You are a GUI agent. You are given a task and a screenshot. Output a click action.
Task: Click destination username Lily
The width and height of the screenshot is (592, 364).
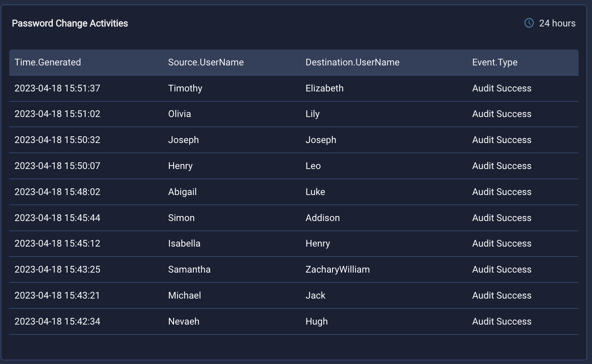click(x=312, y=114)
